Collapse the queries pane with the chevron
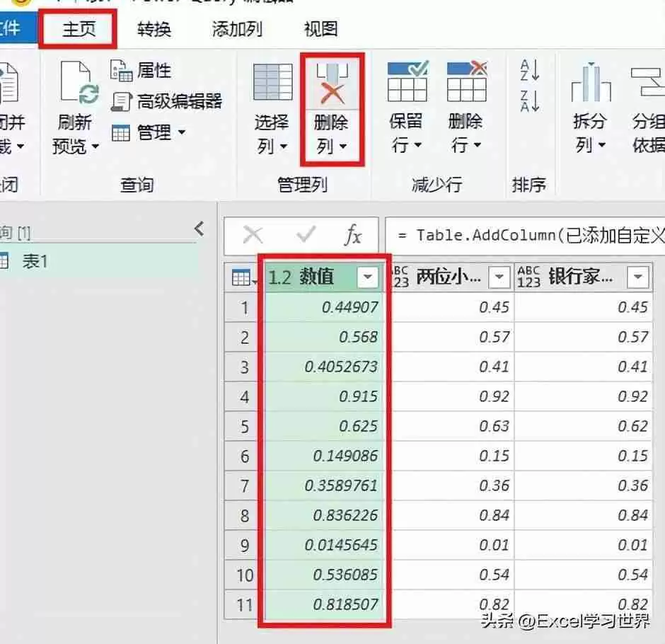The image size is (665, 644). click(199, 229)
